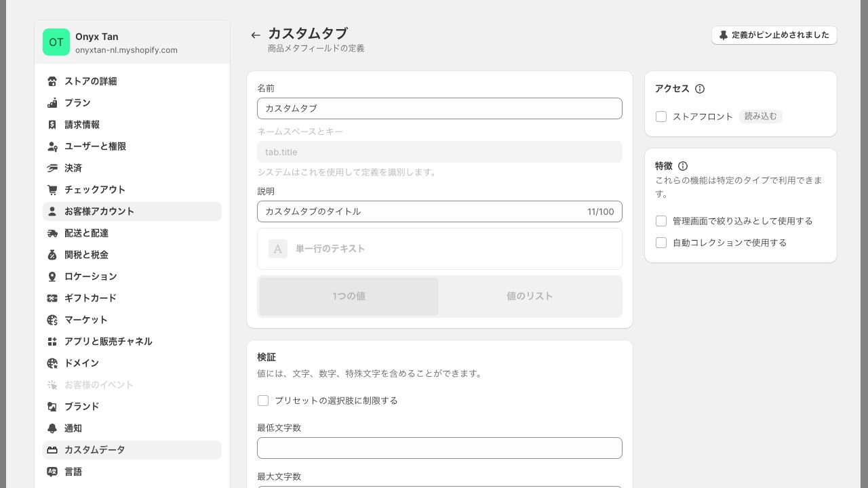
Task: Open チェックアウト settings
Action: coord(132,190)
